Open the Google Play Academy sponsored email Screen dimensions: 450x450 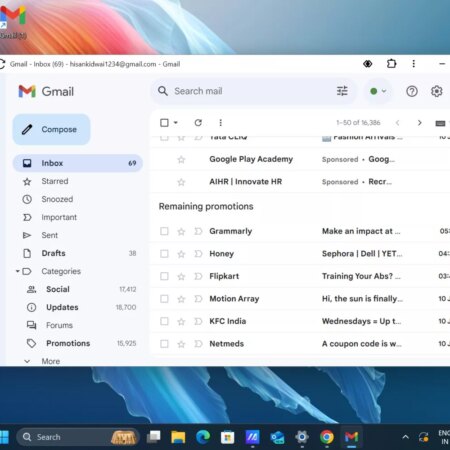pos(300,159)
